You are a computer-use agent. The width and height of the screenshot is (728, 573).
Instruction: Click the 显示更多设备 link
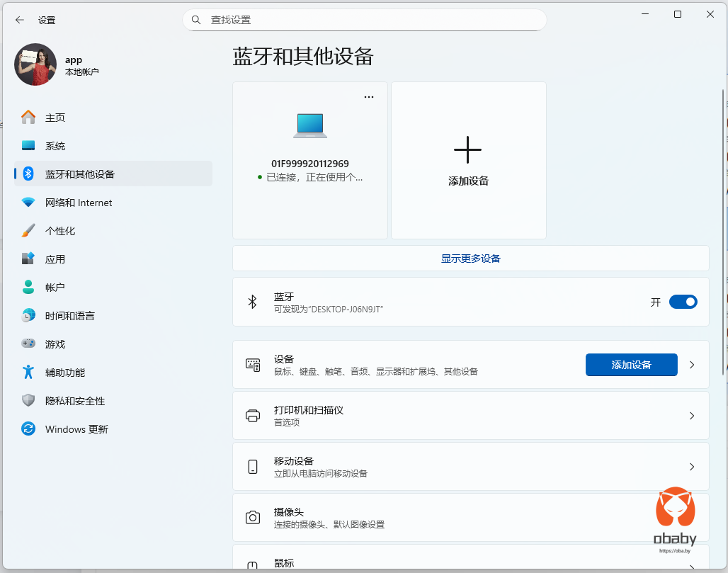coord(470,259)
